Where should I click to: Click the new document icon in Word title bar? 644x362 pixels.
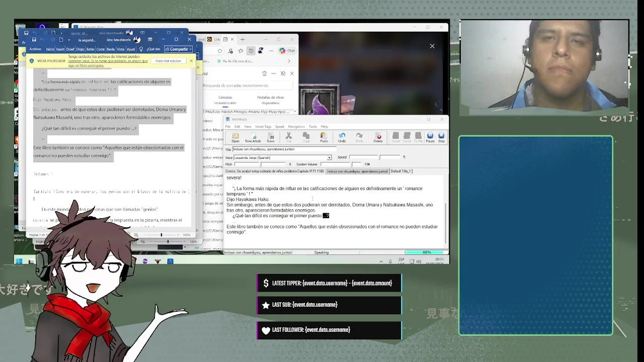(x=61, y=40)
